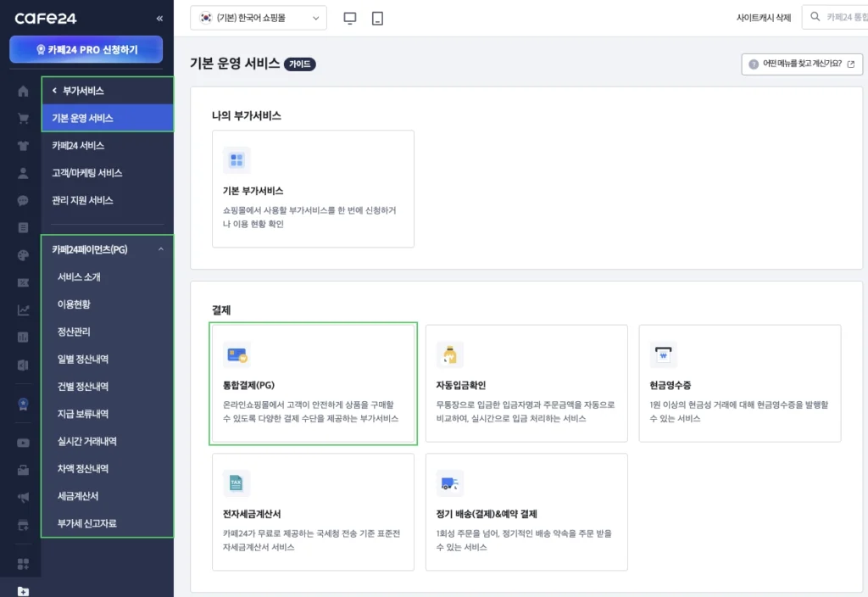Screen dimensions: 868x597
Task: Open the customers person icon
Action: pyautogui.click(x=22, y=172)
